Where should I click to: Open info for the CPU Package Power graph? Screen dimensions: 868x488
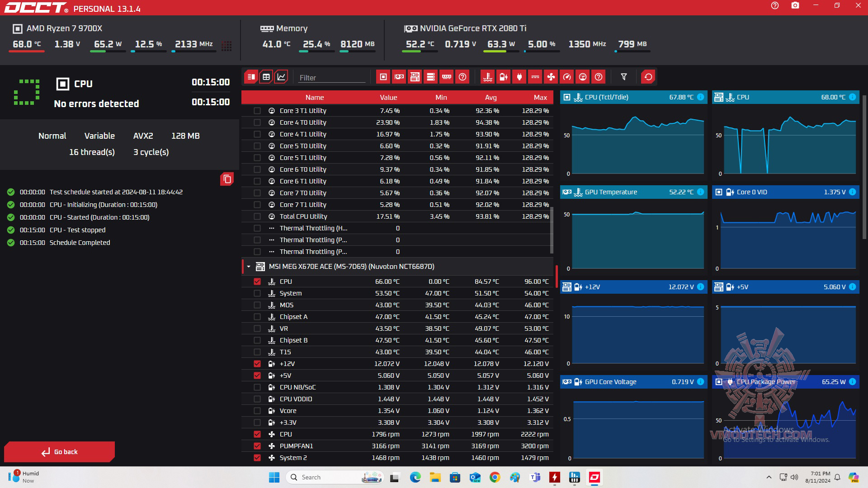coord(852,382)
